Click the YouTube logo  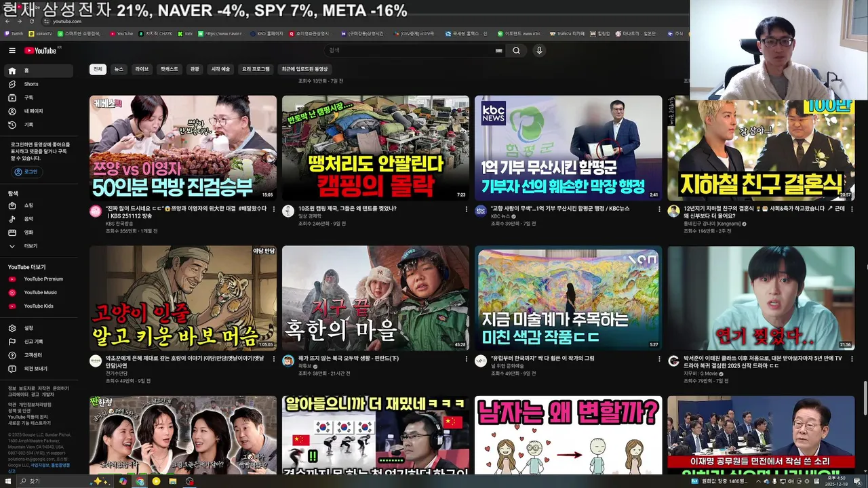42,50
